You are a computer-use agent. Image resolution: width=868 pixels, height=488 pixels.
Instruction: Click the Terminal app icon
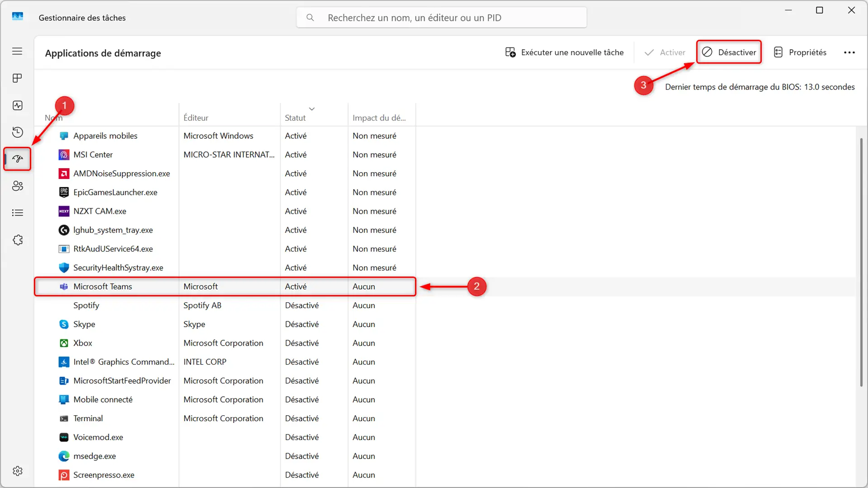(64, 419)
